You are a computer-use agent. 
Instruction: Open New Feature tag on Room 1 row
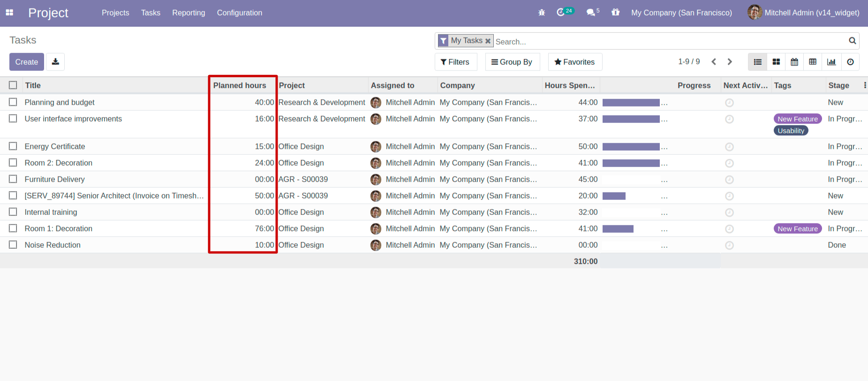(x=798, y=229)
